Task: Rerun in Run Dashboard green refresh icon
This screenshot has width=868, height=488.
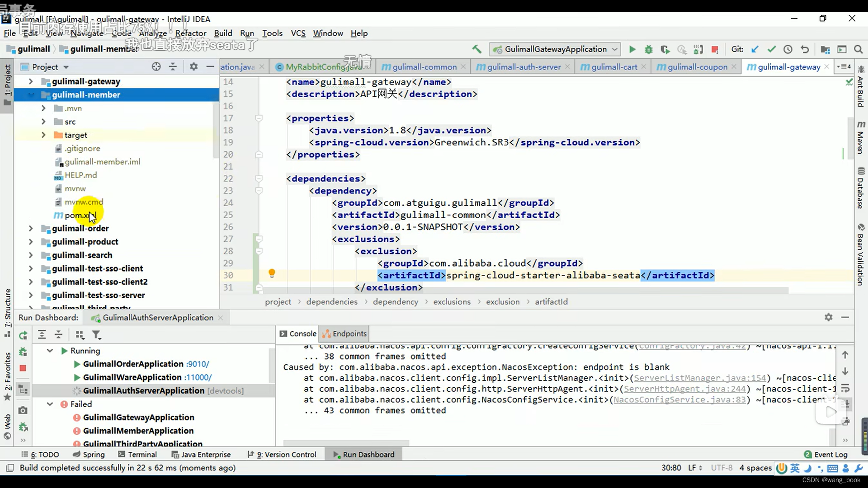Action: (x=23, y=335)
